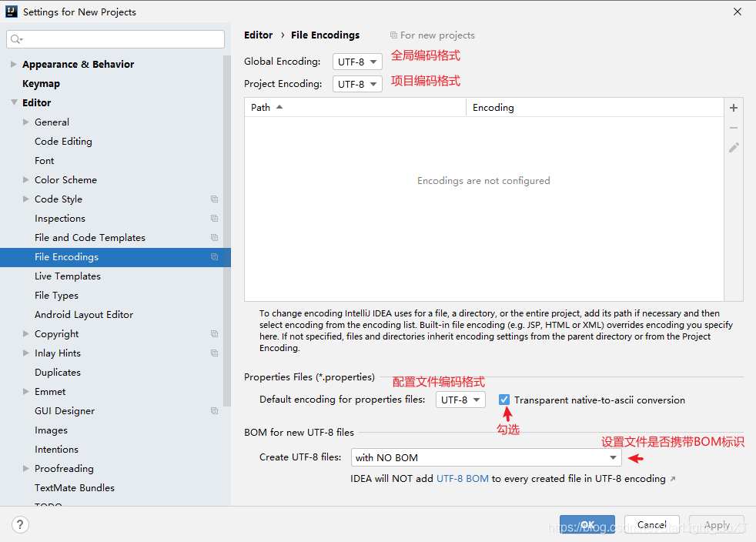This screenshot has height=542, width=756.
Task: Click the project-level icon next to Copyright
Action: pos(215,333)
